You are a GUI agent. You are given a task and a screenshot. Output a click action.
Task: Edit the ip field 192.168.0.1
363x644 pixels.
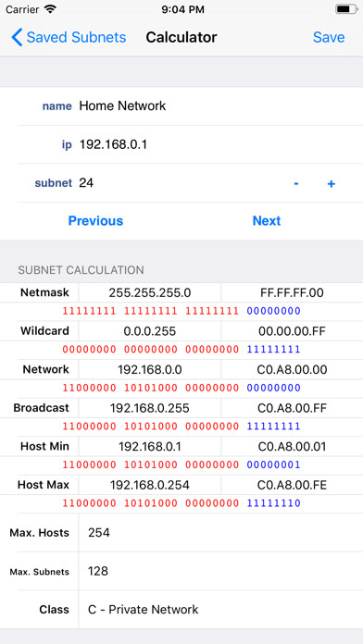(x=113, y=144)
